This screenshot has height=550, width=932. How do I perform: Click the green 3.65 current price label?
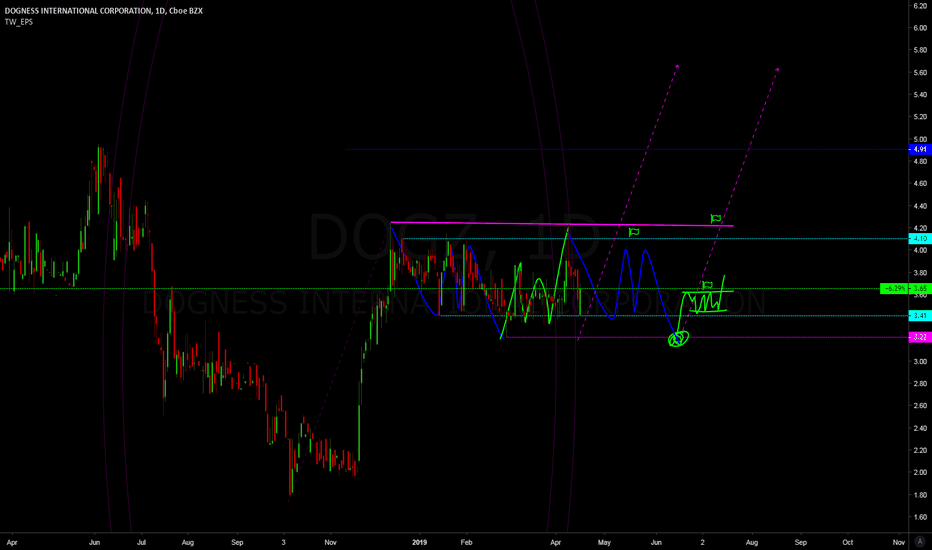(920, 288)
